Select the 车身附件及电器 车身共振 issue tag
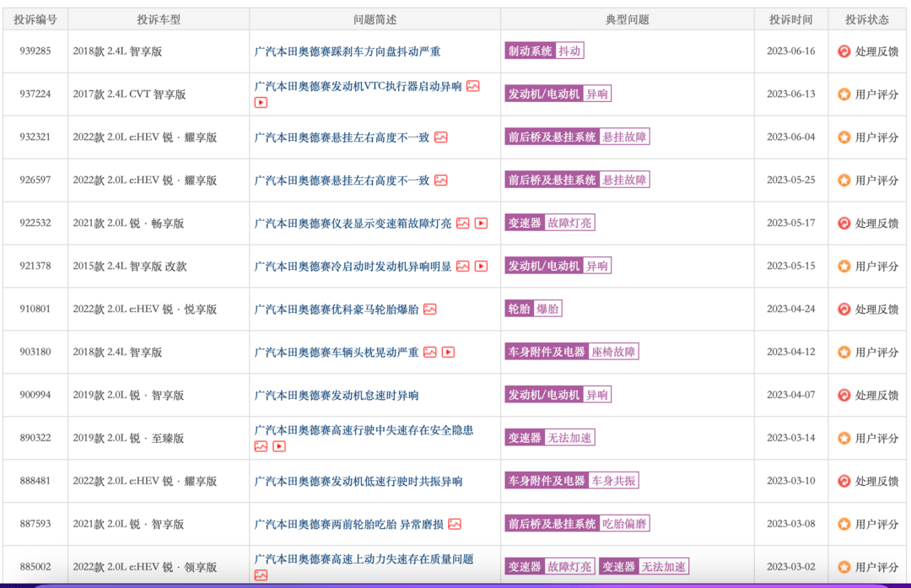911x588 pixels. tap(572, 481)
